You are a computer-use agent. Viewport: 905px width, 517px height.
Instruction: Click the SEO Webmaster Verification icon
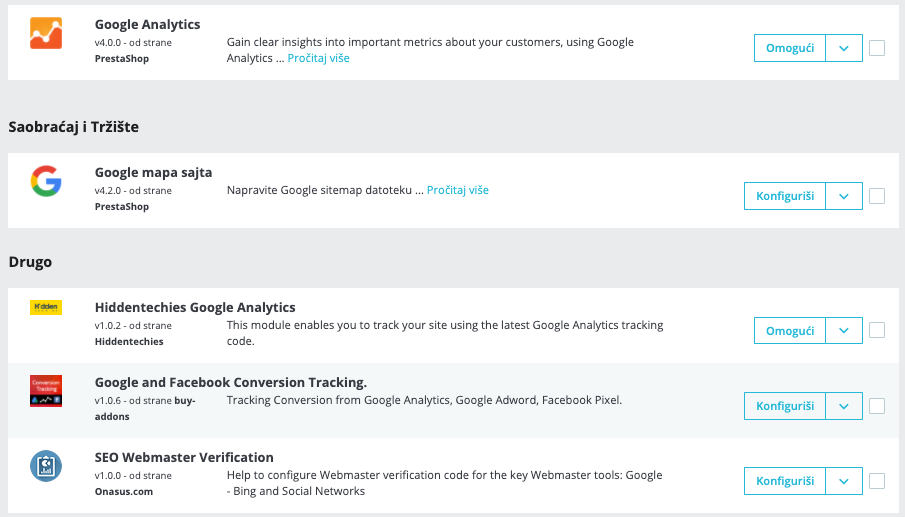click(x=46, y=466)
